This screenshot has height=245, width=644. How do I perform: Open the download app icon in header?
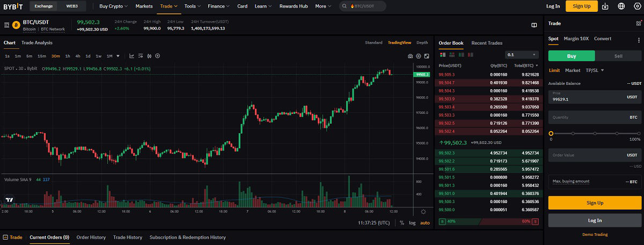pyautogui.click(x=605, y=6)
